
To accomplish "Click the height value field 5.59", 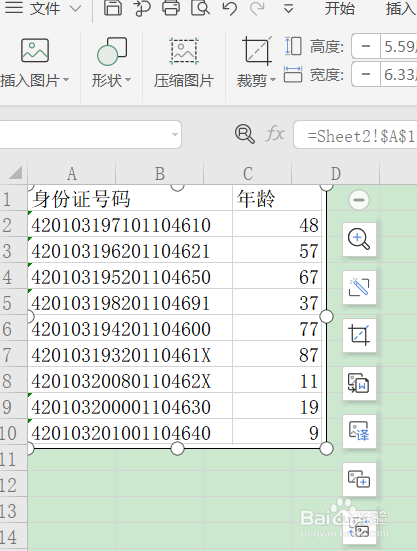I will click(x=399, y=46).
